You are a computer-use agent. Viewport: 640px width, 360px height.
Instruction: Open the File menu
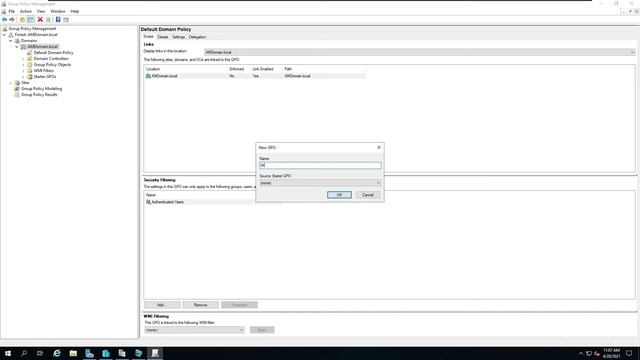(x=12, y=11)
